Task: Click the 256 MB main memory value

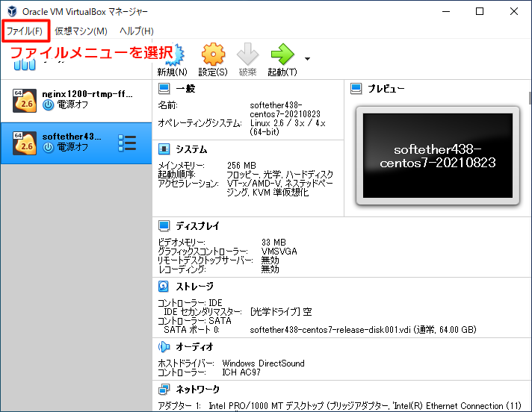Action: (241, 166)
